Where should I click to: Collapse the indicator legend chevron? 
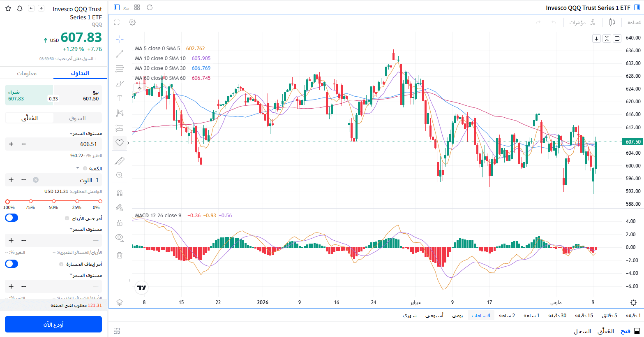[139, 88]
